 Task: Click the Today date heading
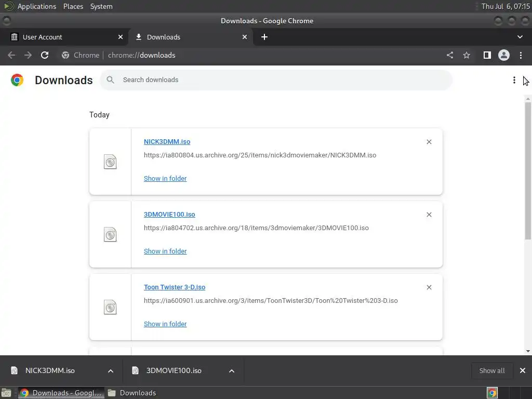pyautogui.click(x=99, y=115)
